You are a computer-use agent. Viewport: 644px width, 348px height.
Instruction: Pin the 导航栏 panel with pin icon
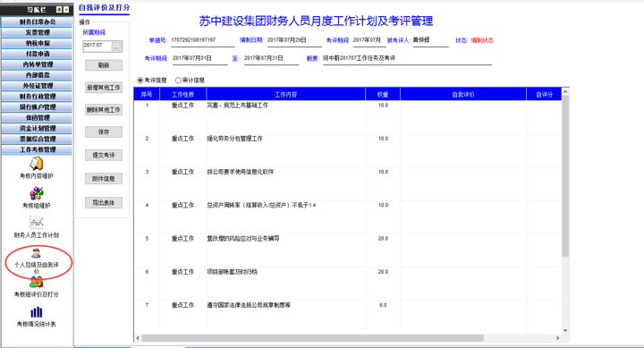point(59,10)
